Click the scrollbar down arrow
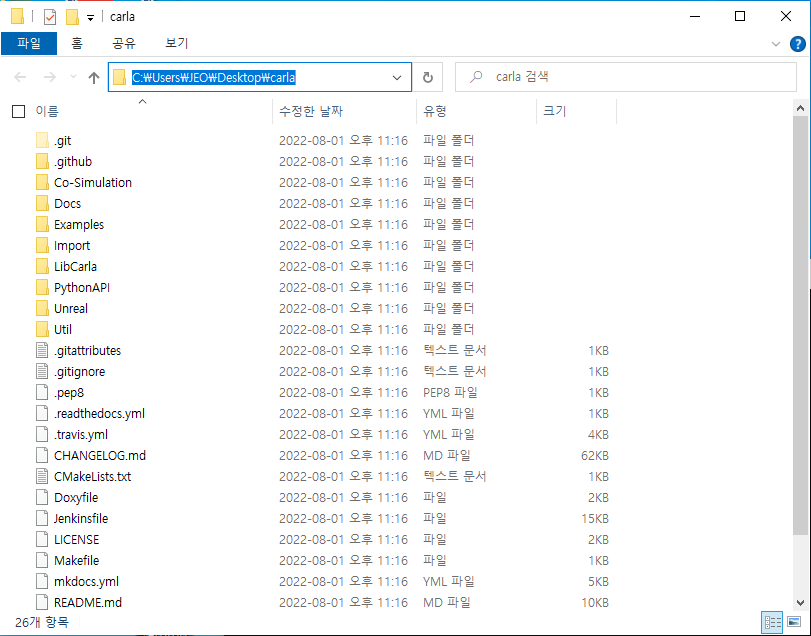 [x=800, y=602]
